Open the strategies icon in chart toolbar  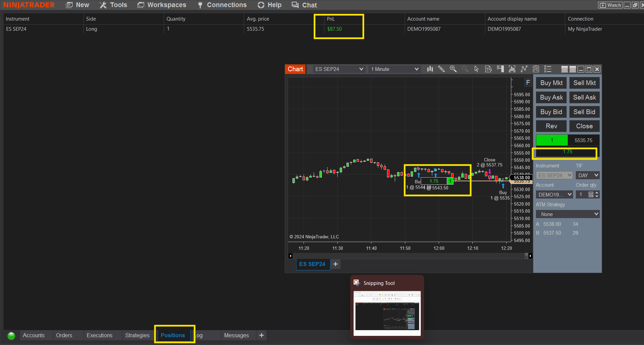536,69
